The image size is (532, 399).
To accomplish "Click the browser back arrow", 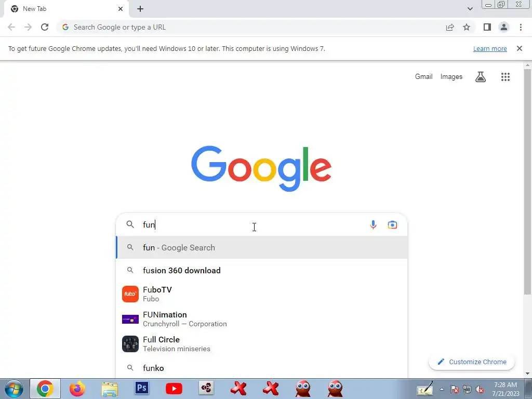I will point(11,27).
